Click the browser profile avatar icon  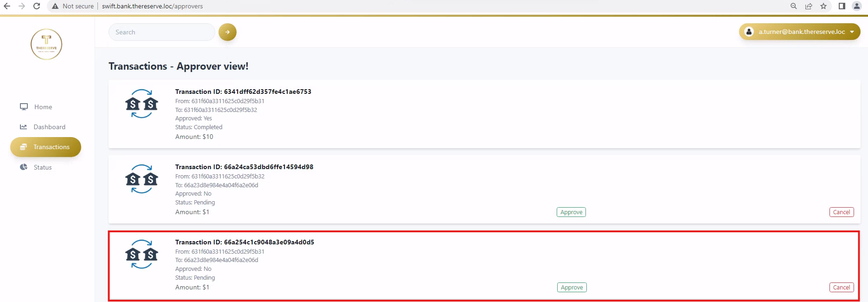click(857, 6)
